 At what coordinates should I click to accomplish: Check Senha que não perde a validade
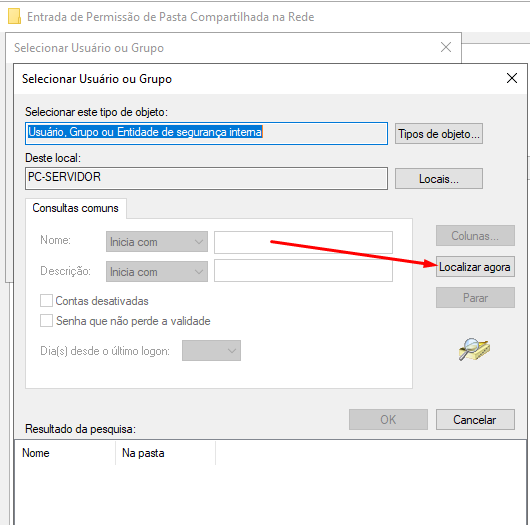[46, 320]
